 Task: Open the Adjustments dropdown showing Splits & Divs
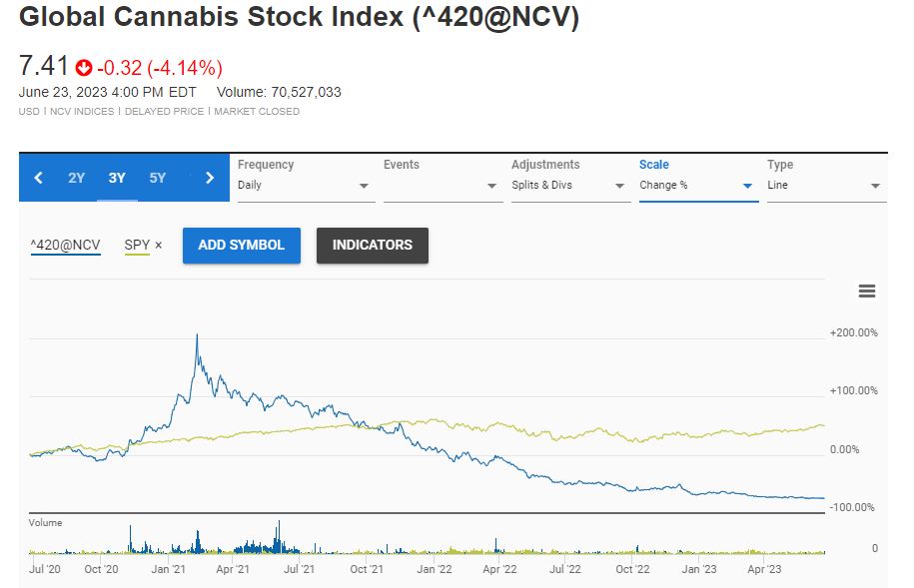coord(569,186)
